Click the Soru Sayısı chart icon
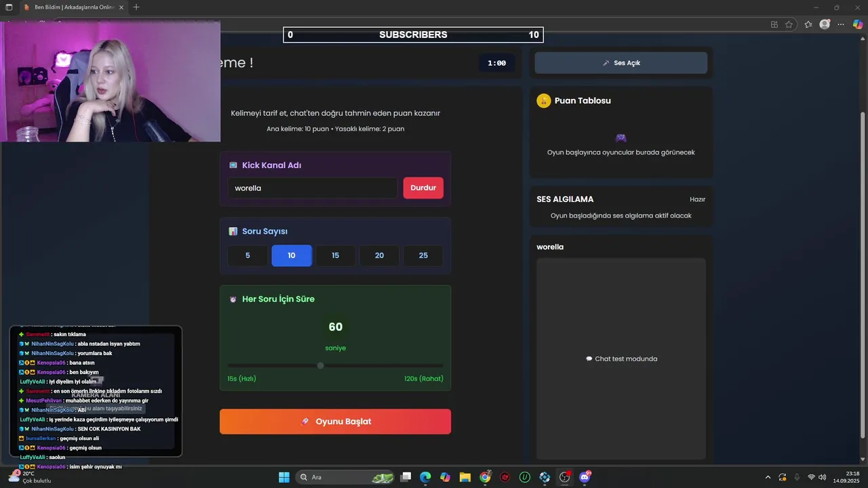The height and width of the screenshot is (488, 868). pyautogui.click(x=233, y=231)
